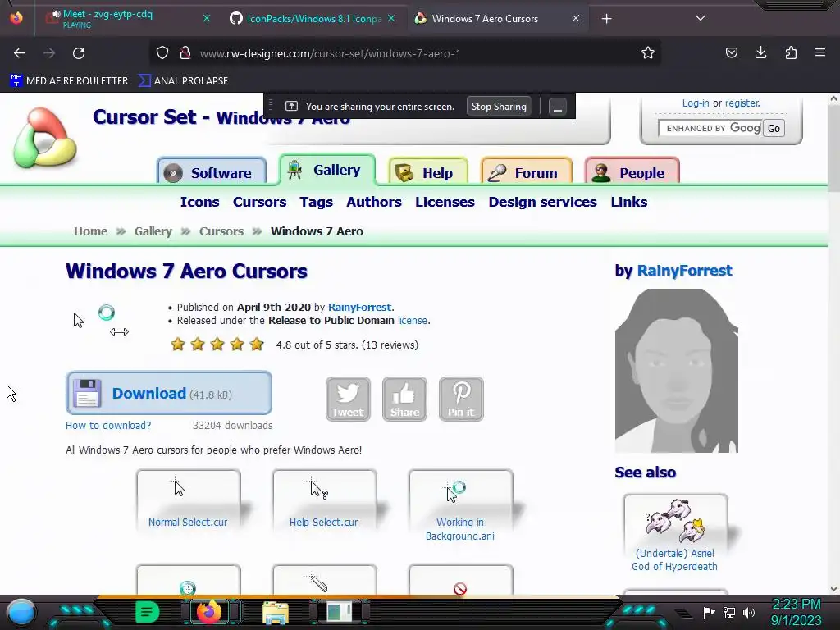This screenshot has width=840, height=630.
Task: Click the register link
Action: tap(742, 103)
